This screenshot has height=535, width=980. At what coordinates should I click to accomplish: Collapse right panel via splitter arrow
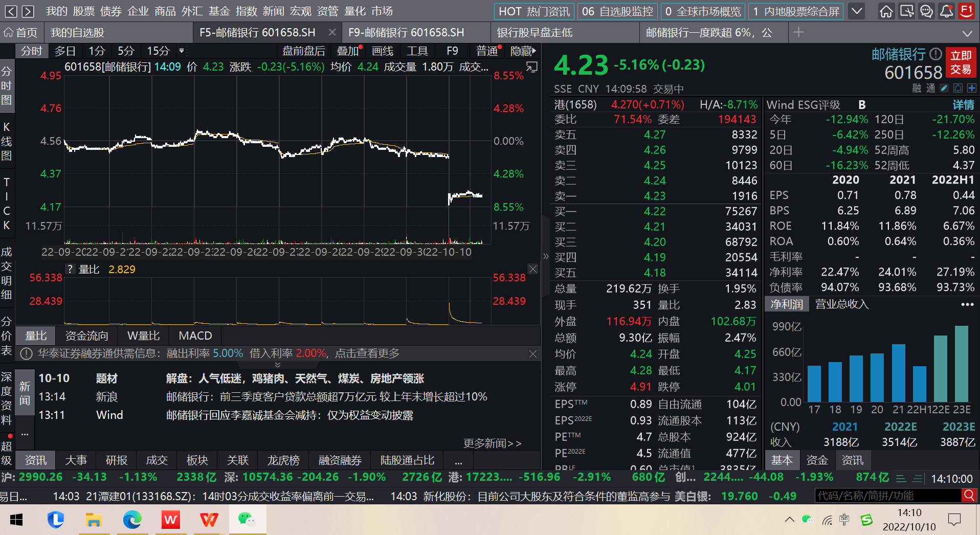coord(545,256)
